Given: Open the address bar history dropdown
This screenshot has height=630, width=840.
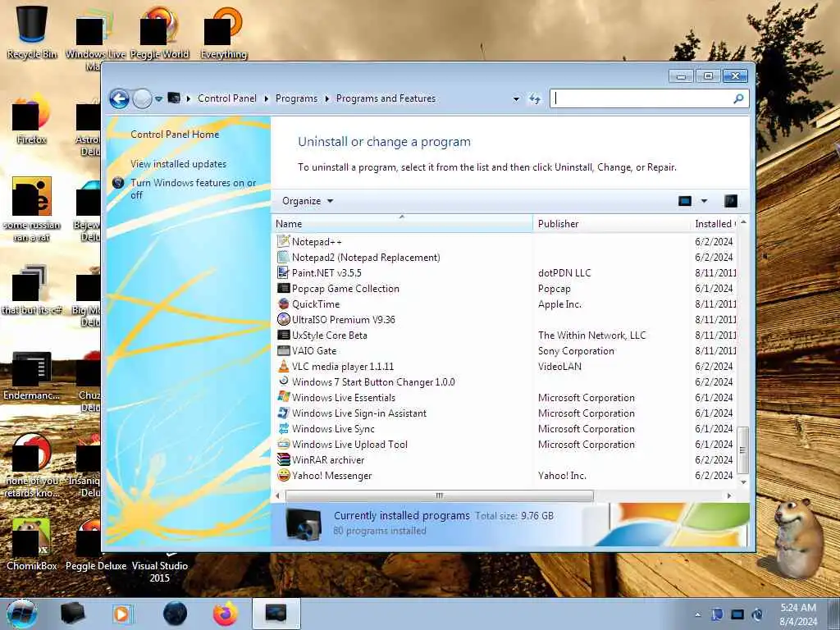Looking at the screenshot, I should (516, 98).
